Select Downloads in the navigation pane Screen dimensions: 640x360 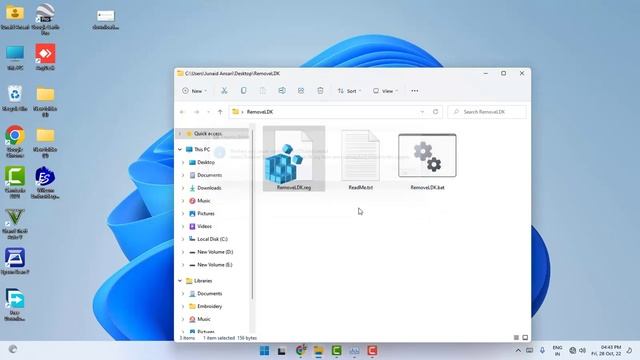(x=209, y=188)
